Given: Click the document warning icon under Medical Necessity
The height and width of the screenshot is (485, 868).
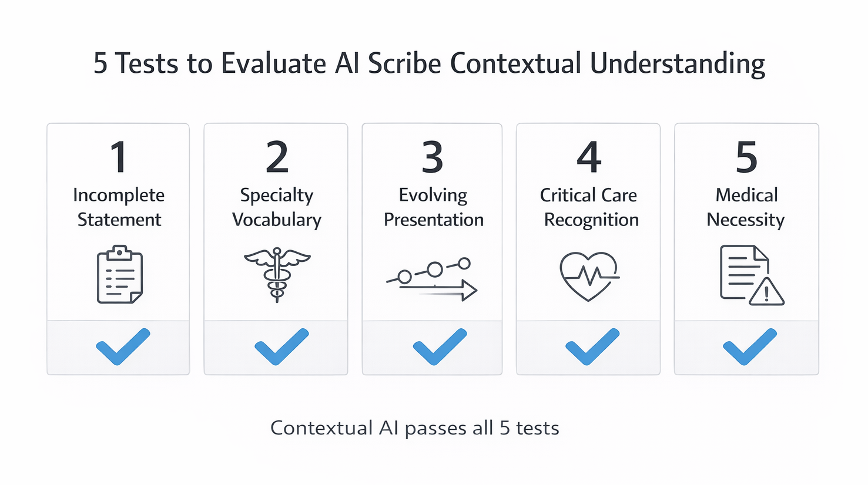Looking at the screenshot, I should click(x=752, y=275).
